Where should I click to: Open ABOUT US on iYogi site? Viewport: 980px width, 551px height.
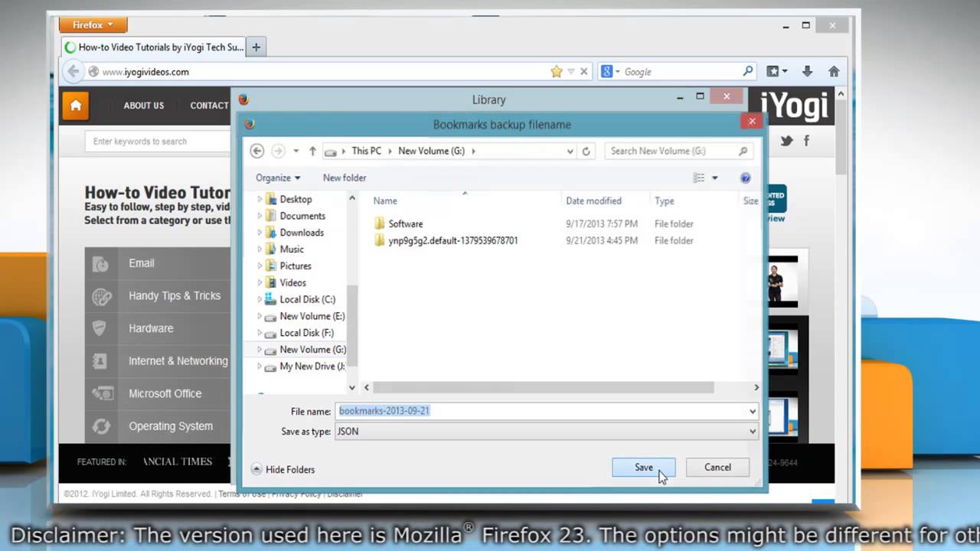[x=144, y=106]
